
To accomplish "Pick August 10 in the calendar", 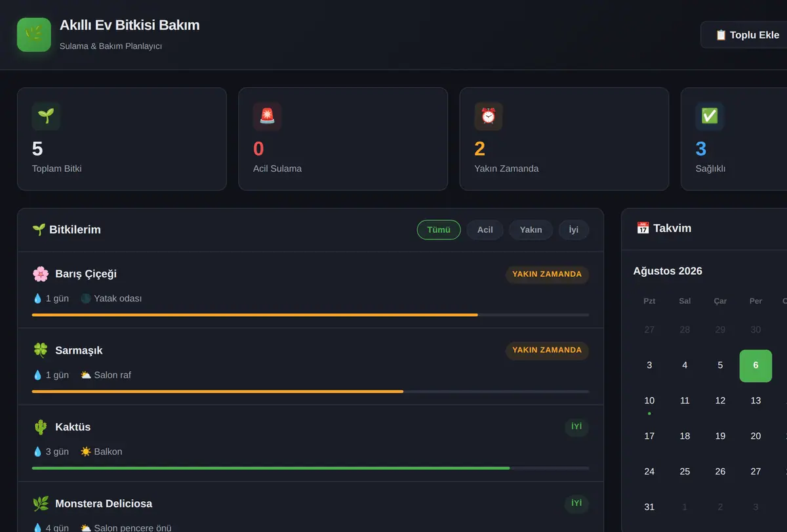I will pyautogui.click(x=649, y=401).
